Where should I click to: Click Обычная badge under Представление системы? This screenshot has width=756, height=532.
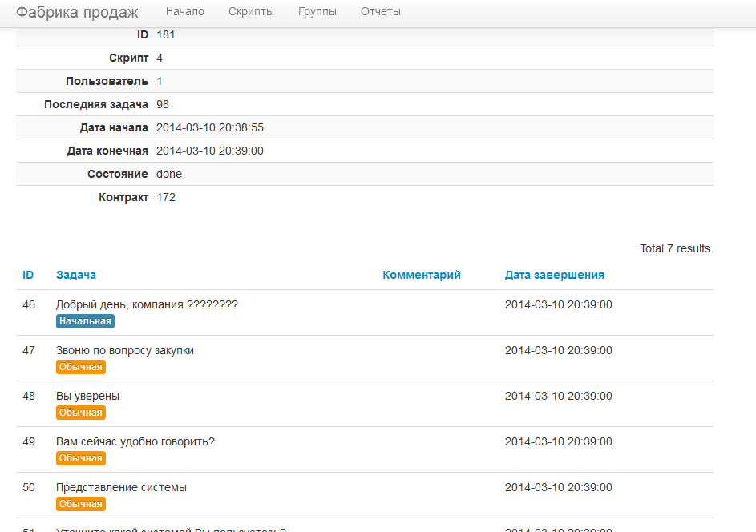pos(80,504)
